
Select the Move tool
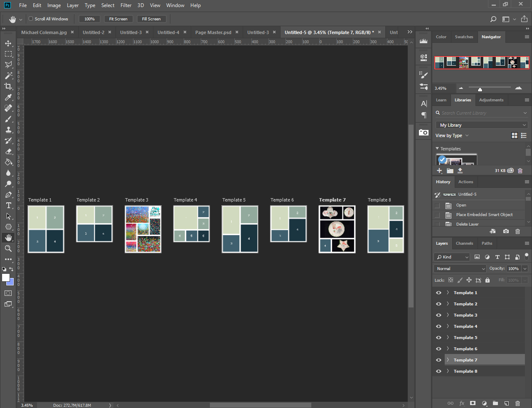tap(8, 43)
